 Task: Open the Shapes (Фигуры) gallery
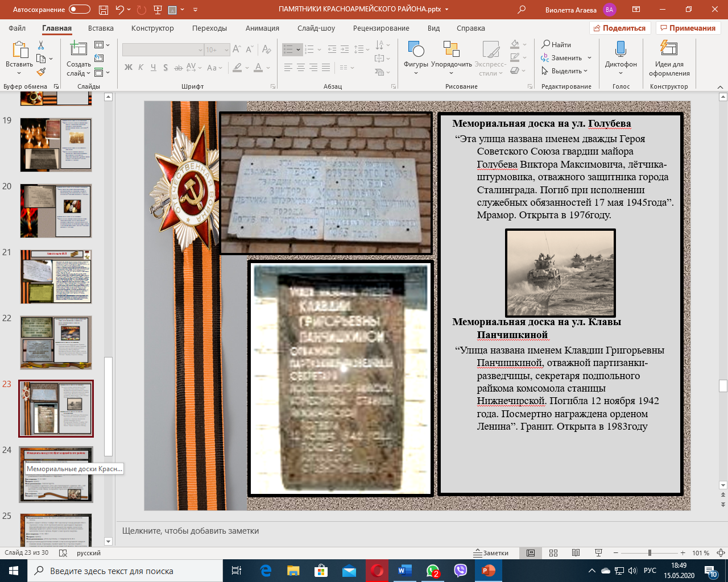pyautogui.click(x=416, y=50)
